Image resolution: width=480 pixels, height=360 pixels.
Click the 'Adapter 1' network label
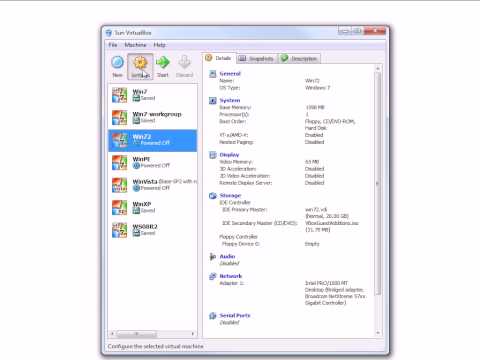[232, 283]
